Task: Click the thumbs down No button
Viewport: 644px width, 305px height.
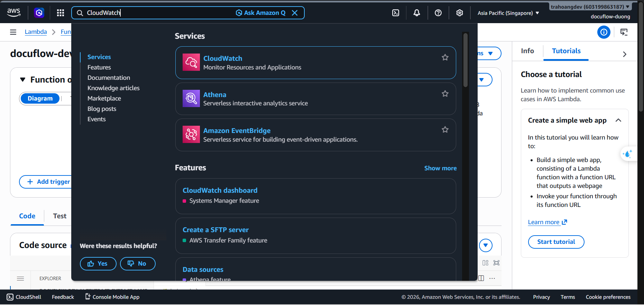Action: (138, 264)
